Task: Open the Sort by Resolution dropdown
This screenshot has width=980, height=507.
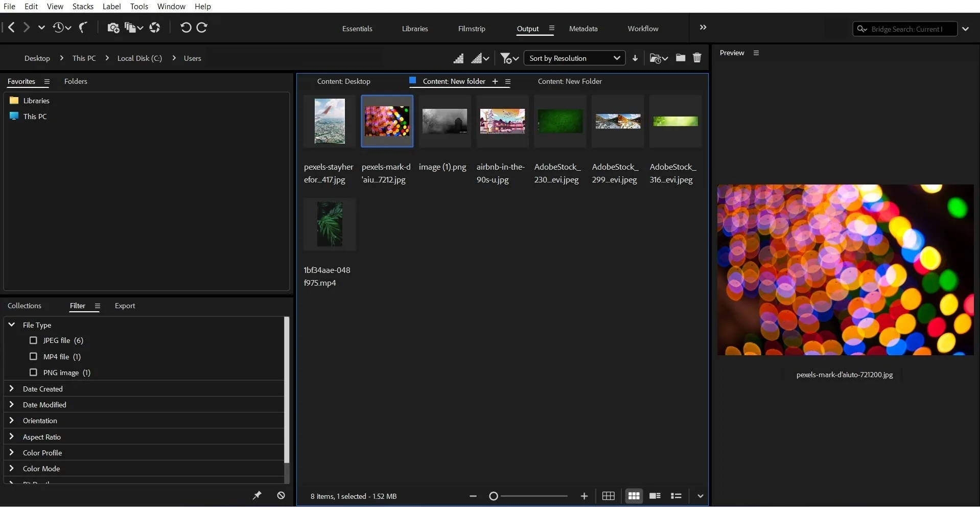Action: 574,58
